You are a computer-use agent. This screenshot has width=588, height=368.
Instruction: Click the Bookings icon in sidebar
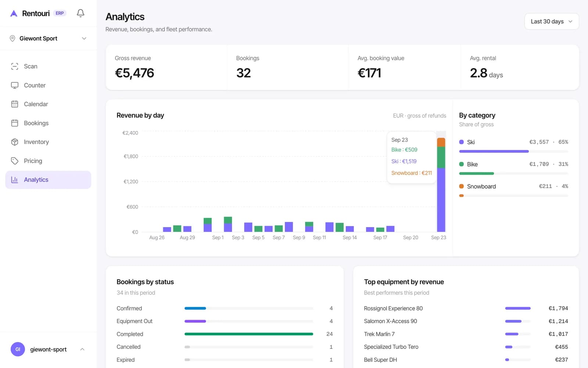tap(15, 123)
